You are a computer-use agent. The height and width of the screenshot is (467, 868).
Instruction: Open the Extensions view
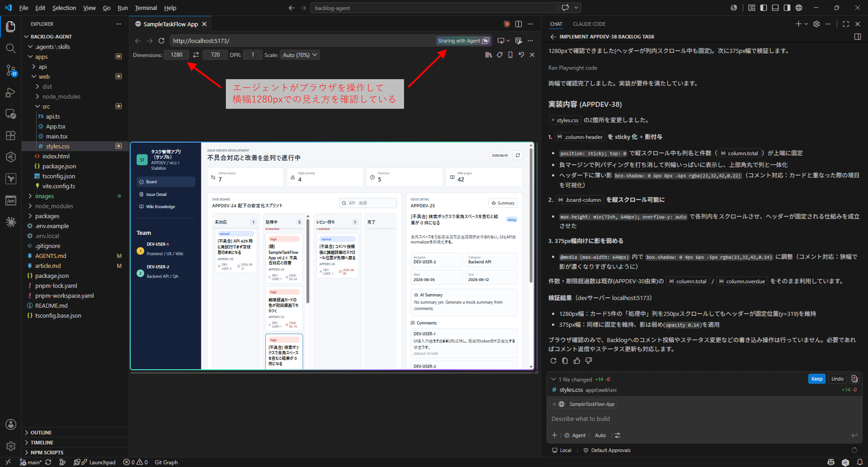tap(11, 135)
